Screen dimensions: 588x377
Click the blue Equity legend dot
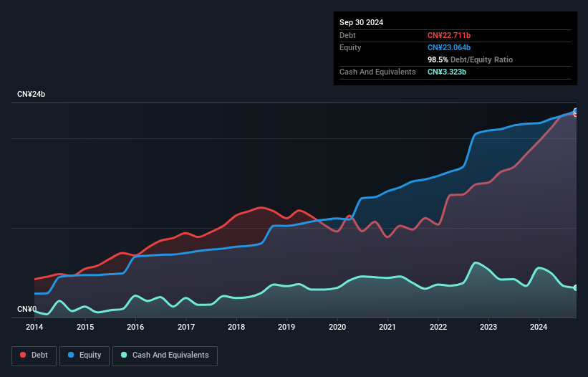pos(71,355)
